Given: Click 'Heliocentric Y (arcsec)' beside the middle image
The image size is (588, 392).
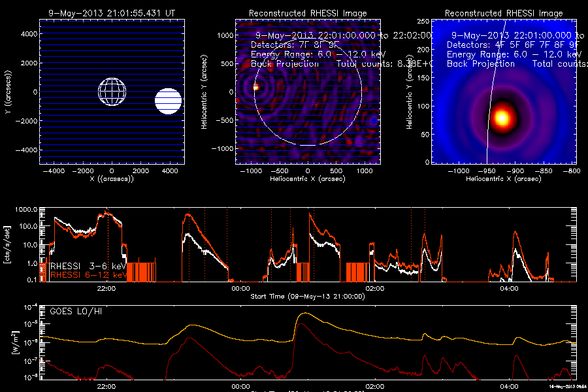Looking at the screenshot, I should (x=204, y=92).
